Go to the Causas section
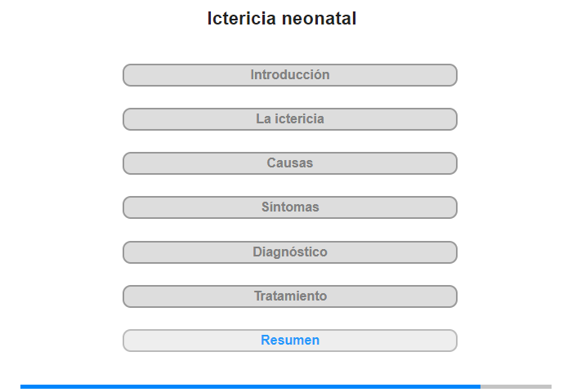 (x=289, y=163)
